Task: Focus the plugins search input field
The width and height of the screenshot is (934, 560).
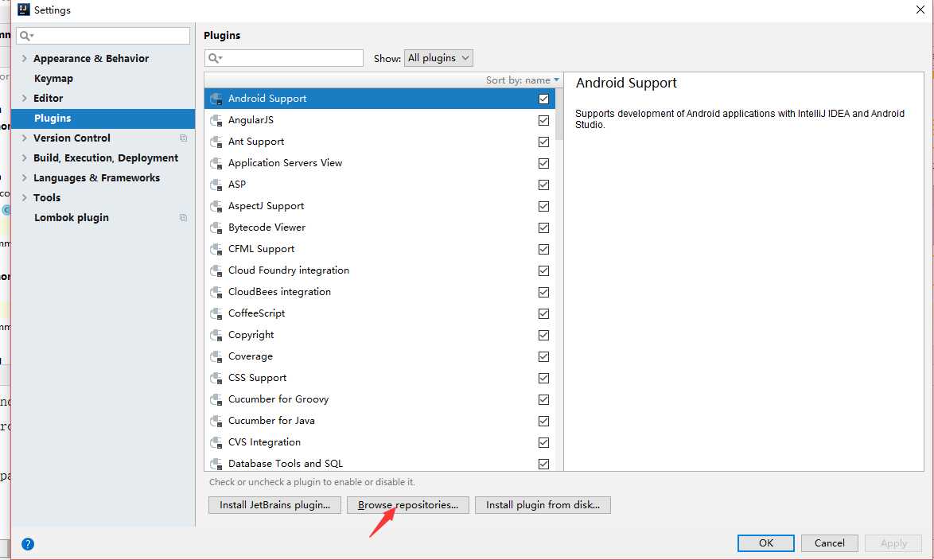Action: pos(283,58)
